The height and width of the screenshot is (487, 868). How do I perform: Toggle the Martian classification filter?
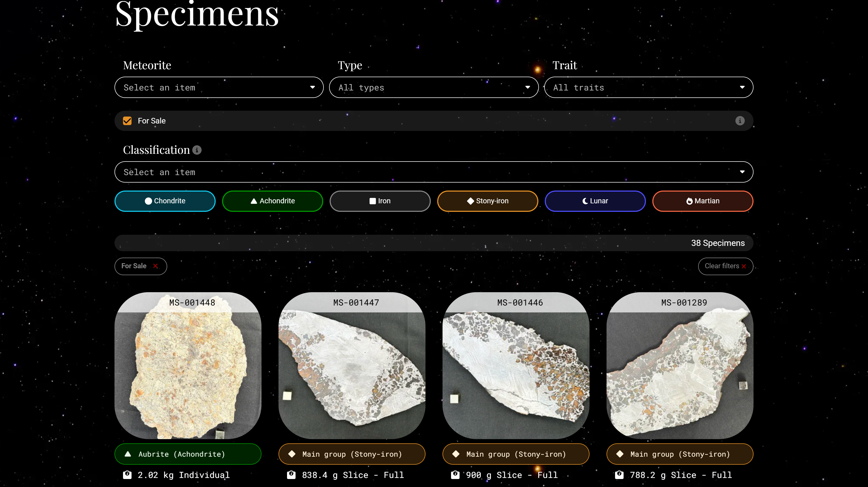[703, 201]
